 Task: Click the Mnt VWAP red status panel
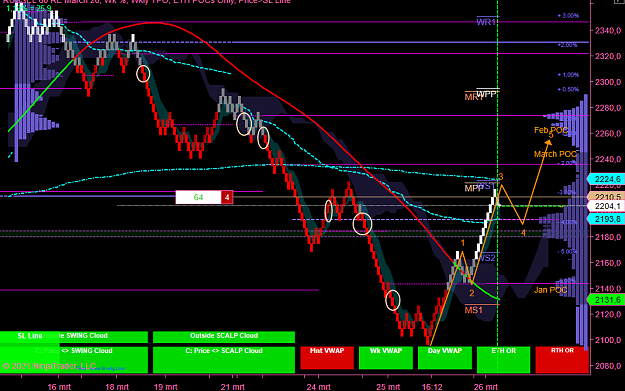pyautogui.click(x=327, y=358)
